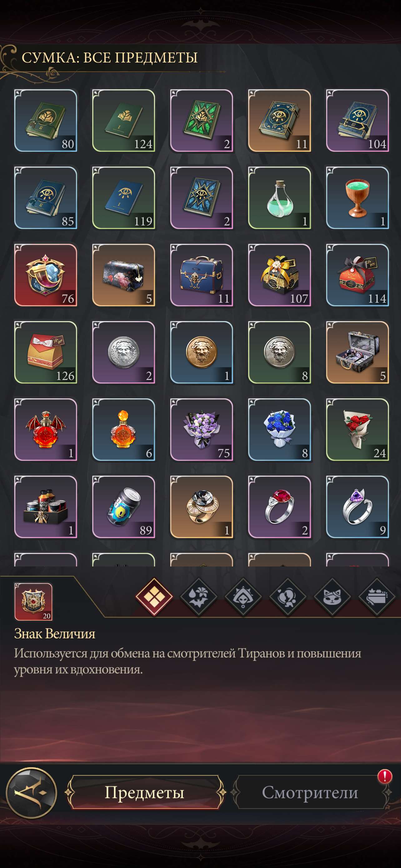This screenshot has height=868, width=401.
Task: Select the energy drink can with 89
Action: coord(124,506)
